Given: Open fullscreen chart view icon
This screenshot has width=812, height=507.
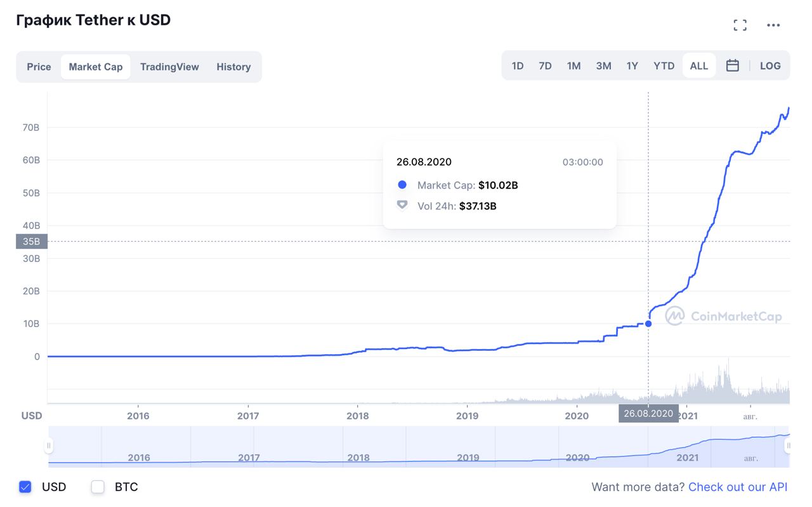Looking at the screenshot, I should point(740,25).
